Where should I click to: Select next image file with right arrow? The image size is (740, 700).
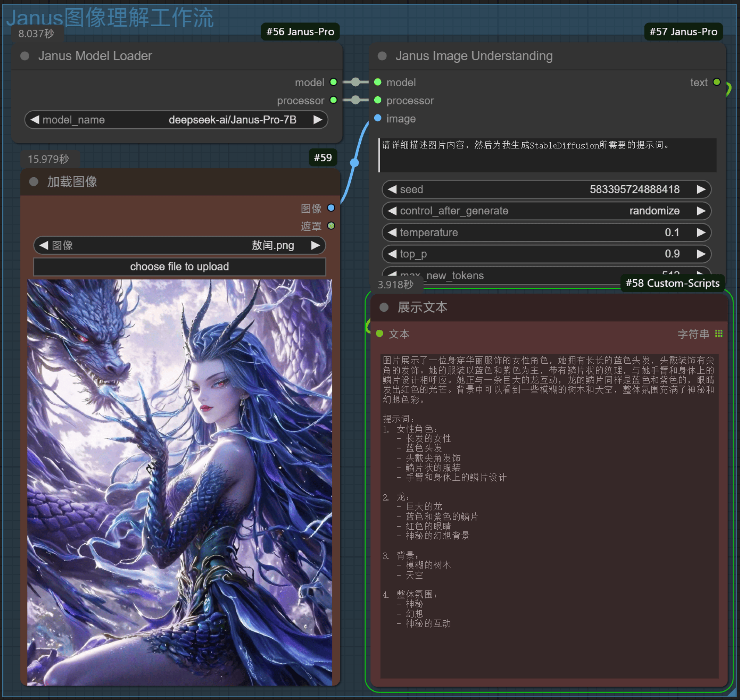(x=316, y=245)
